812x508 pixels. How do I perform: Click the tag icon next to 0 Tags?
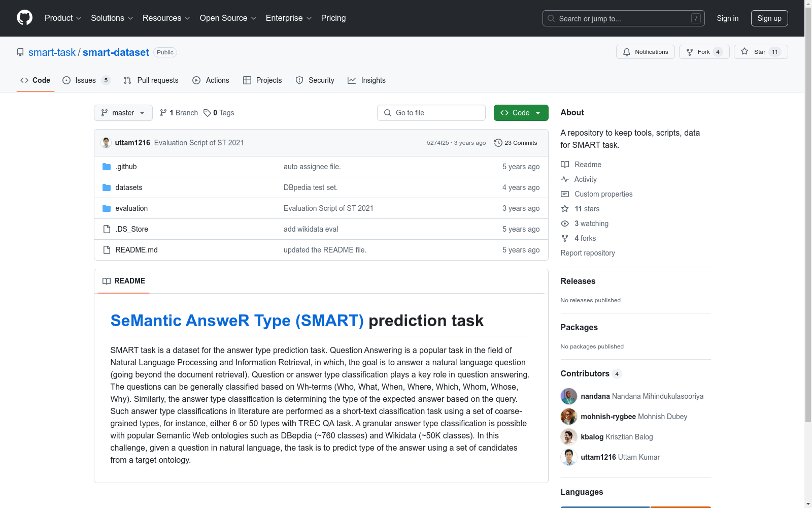pyautogui.click(x=207, y=113)
